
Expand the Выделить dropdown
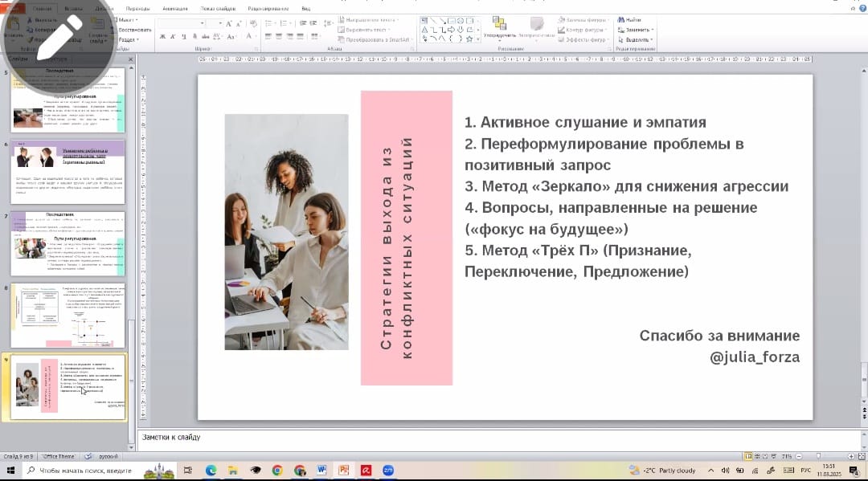pyautogui.click(x=637, y=39)
